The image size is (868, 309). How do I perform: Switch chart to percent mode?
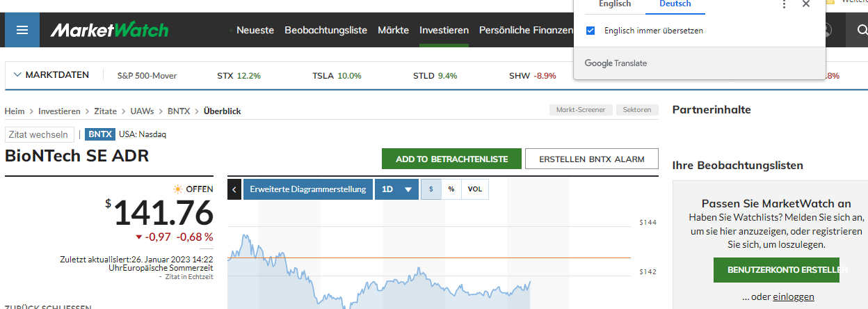pos(451,189)
